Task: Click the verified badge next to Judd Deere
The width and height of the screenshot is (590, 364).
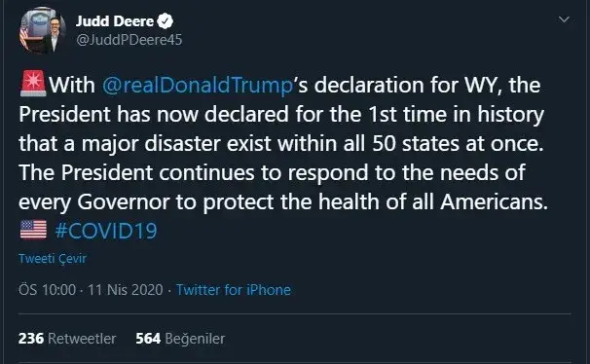Action: [x=165, y=21]
